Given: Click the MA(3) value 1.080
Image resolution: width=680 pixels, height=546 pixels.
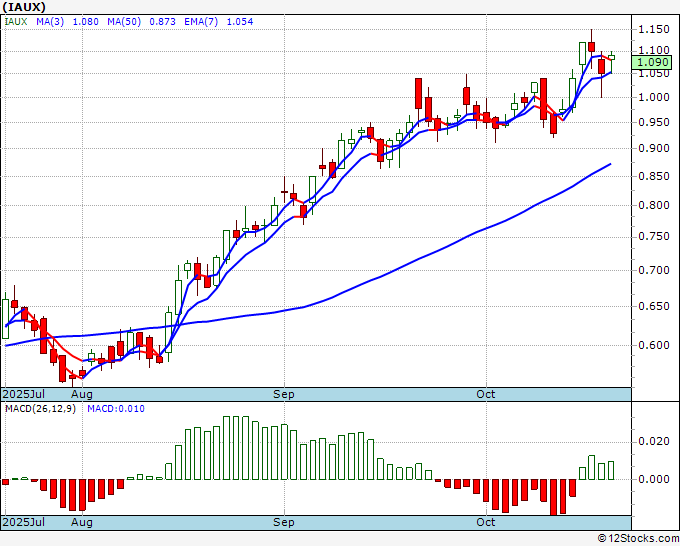Looking at the screenshot, I should click(85, 22).
